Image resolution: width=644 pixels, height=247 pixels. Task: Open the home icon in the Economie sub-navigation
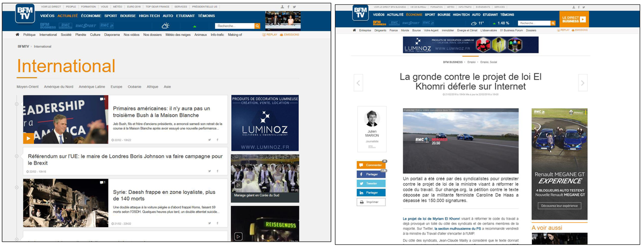point(354,31)
